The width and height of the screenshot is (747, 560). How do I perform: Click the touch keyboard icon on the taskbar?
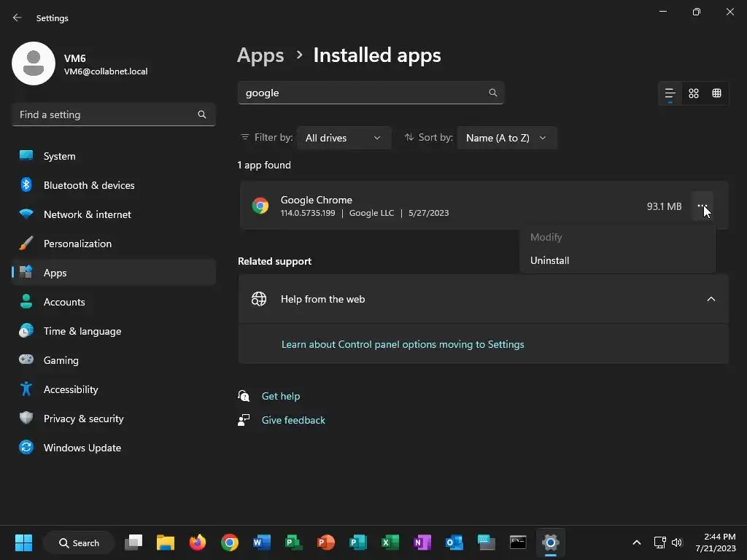point(486,542)
